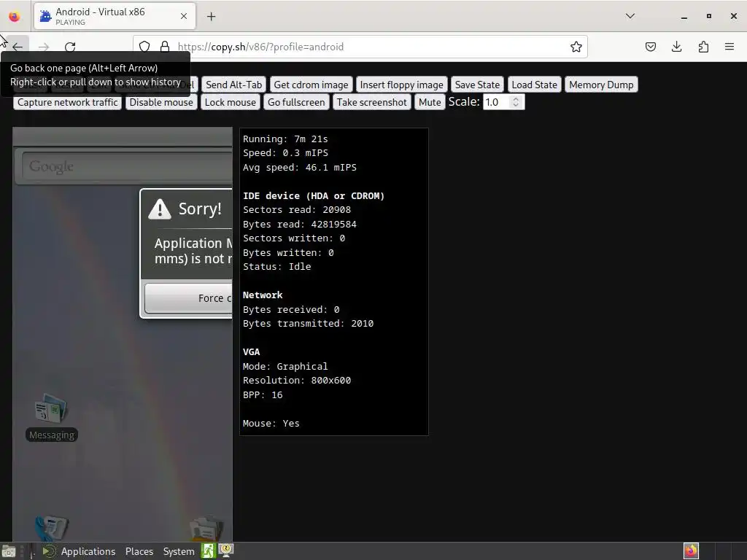Click the 'Resolution: 800x600' text
The height and width of the screenshot is (560, 747).
point(297,381)
